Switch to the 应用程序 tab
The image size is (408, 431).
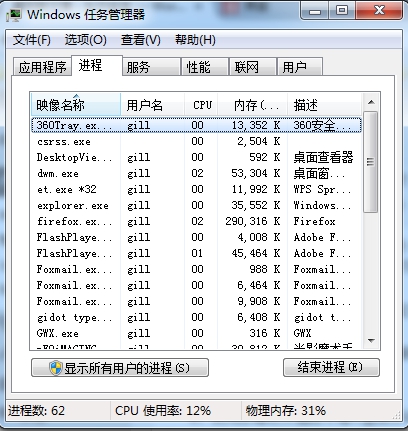tap(42, 67)
